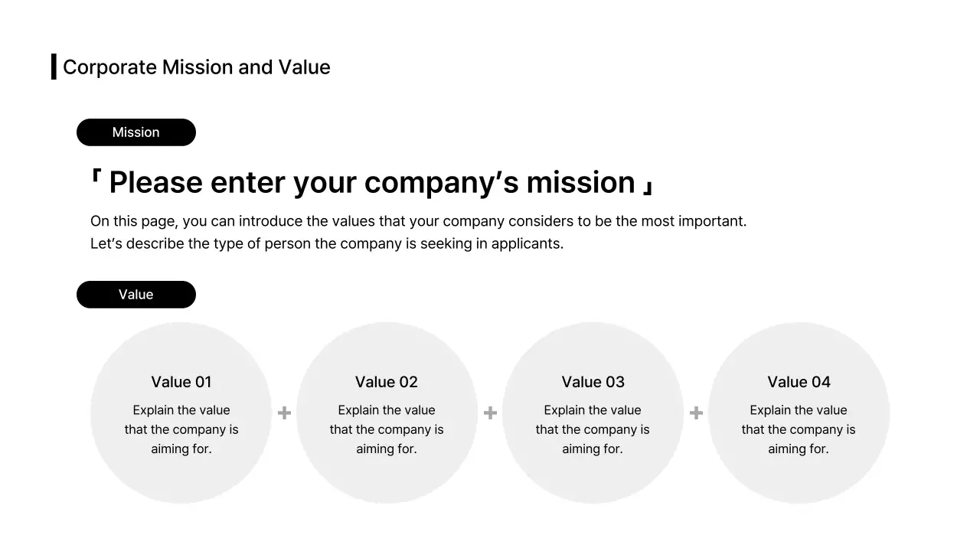
Task: Click the black Mission pill label
Action: 136,132
